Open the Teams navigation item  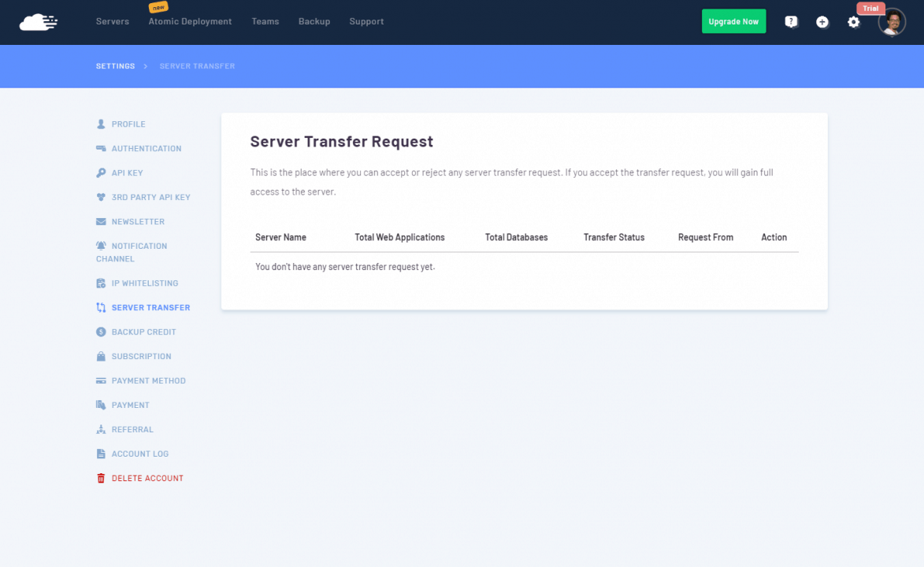click(265, 22)
